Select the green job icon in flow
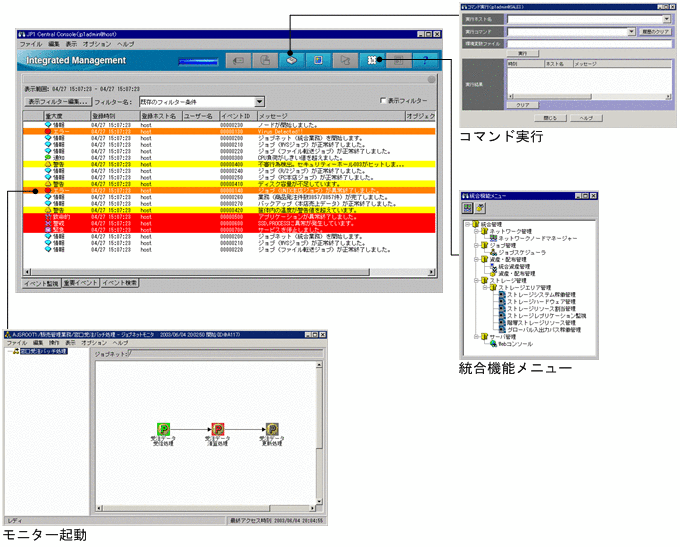The width and height of the screenshot is (680, 547). [x=164, y=428]
